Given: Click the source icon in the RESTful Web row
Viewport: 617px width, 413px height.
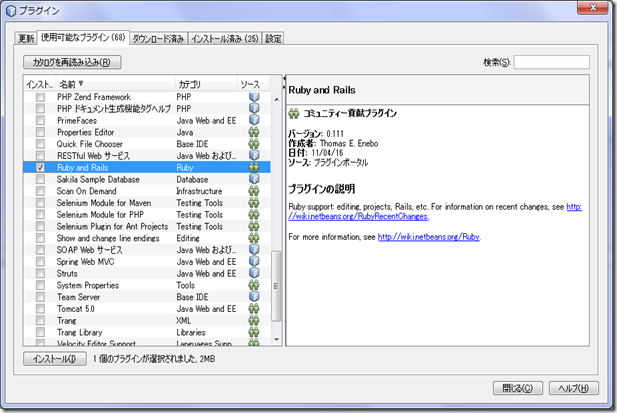Looking at the screenshot, I should coord(254,155).
